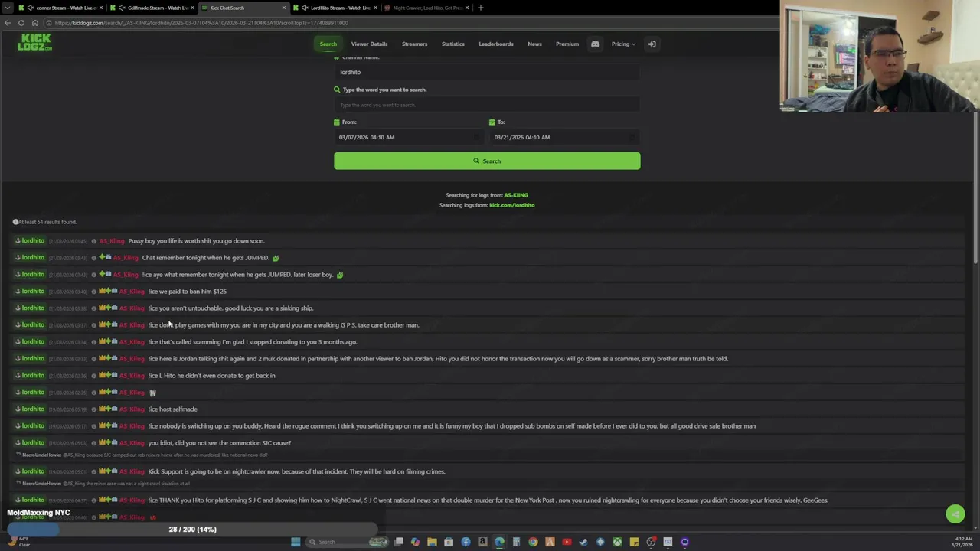Switch to Night Crawler tab
980x551 pixels.
pos(425,8)
